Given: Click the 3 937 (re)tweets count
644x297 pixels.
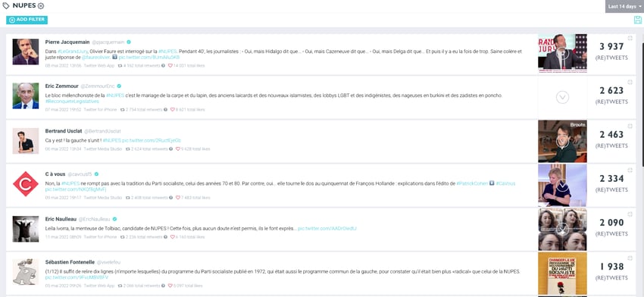Looking at the screenshot, I should click(x=611, y=47).
